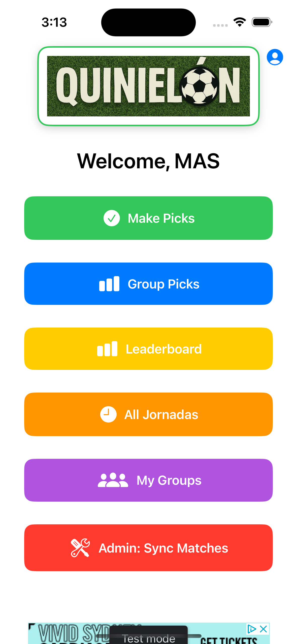Screen dimensions: 297x644
Task: Click the AdChoices triangle icon
Action: tap(252, 629)
